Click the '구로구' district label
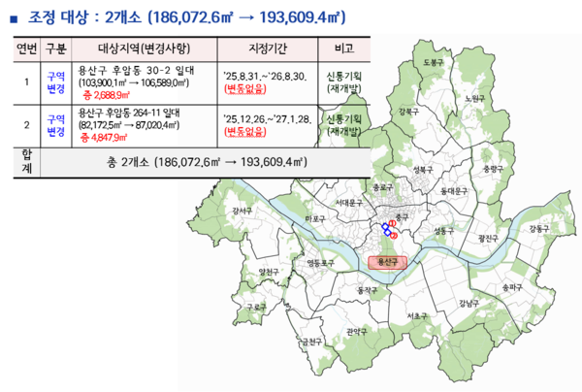This screenshot has height=392, width=582. 257,308
